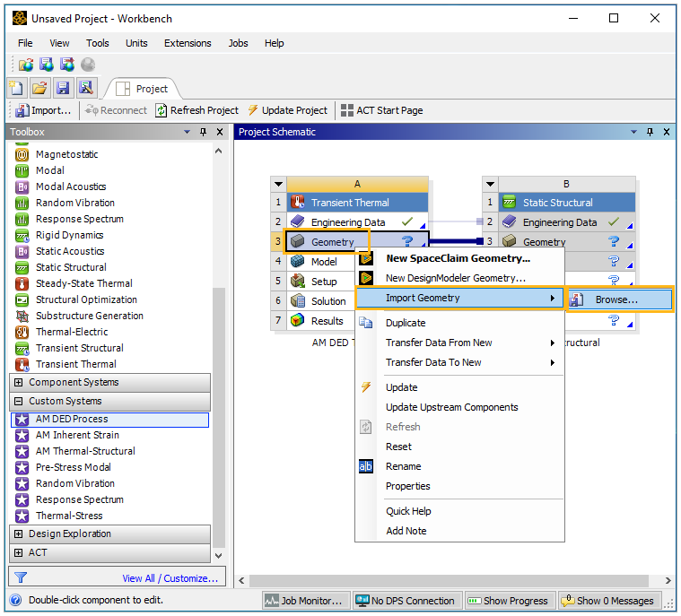Screen dimensions: 681x616
Task: Click the Open project folder icon
Action: pos(40,88)
